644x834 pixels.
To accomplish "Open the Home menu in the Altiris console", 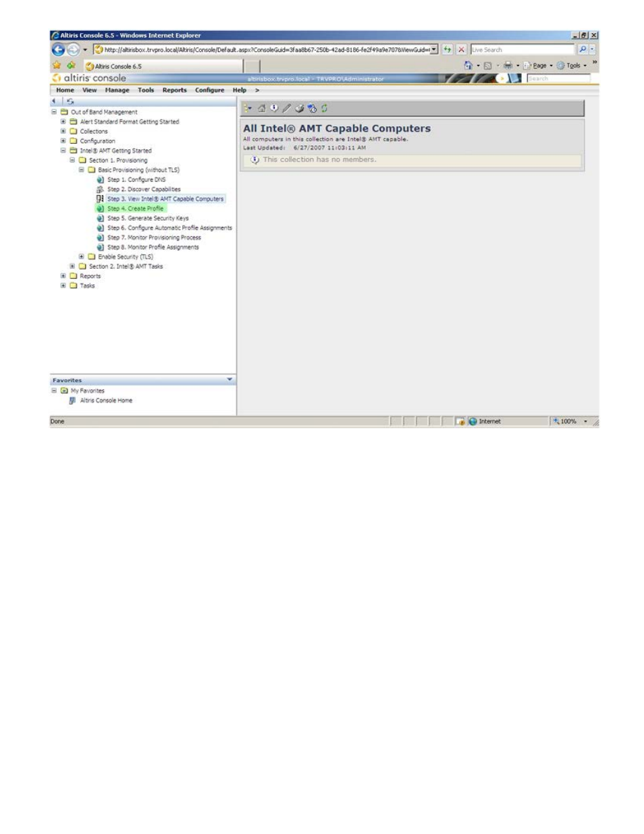I will tap(65, 90).
